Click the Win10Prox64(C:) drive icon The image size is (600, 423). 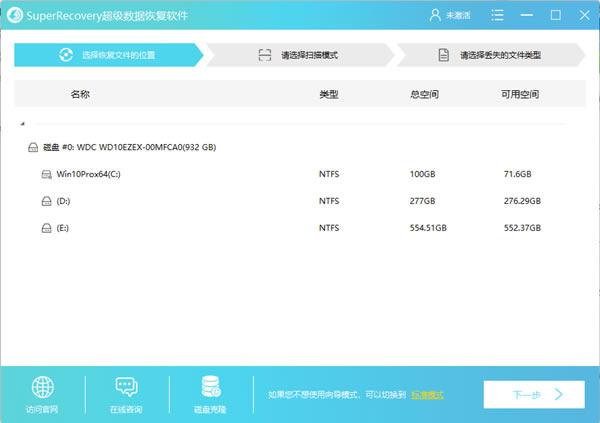pyautogui.click(x=46, y=174)
